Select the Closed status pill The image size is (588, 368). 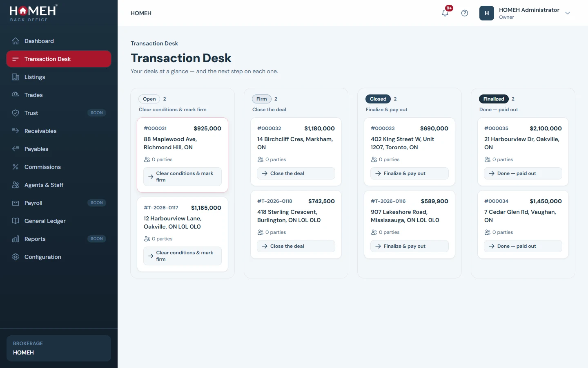[x=378, y=99]
